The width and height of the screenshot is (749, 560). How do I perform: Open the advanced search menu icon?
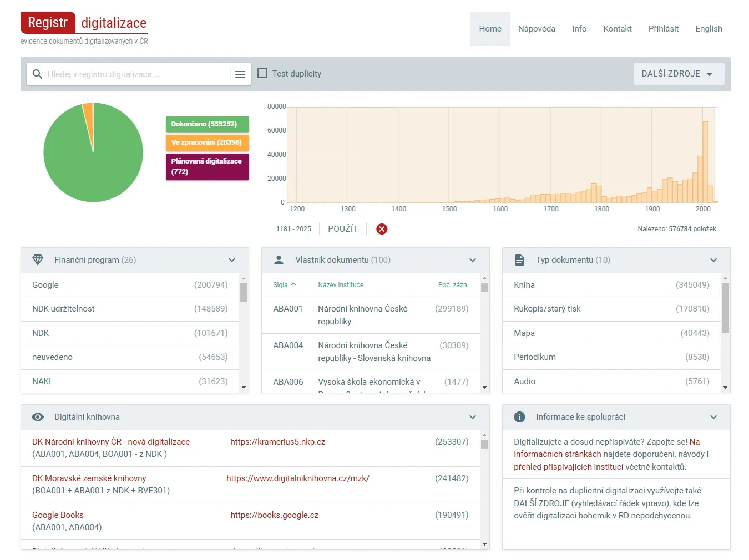coord(240,74)
